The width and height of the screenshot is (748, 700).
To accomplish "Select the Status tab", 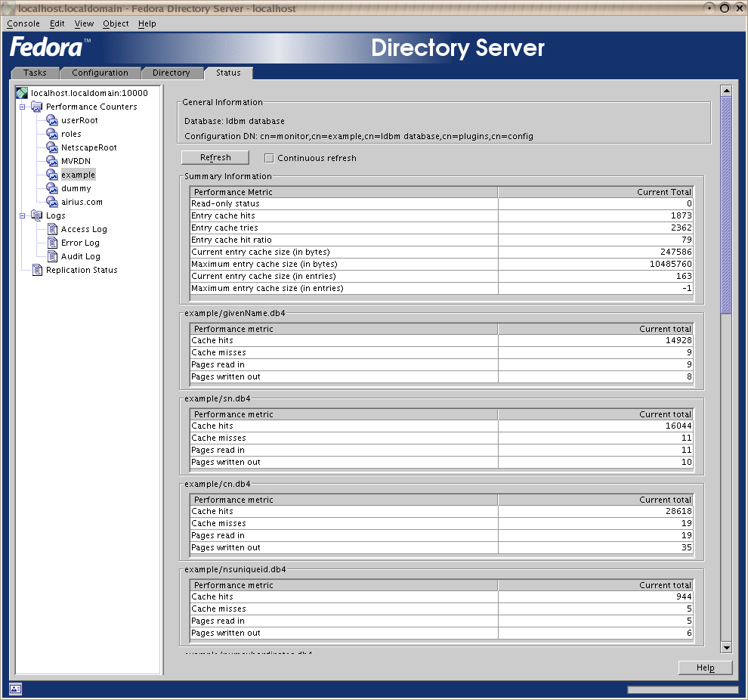I will [228, 73].
